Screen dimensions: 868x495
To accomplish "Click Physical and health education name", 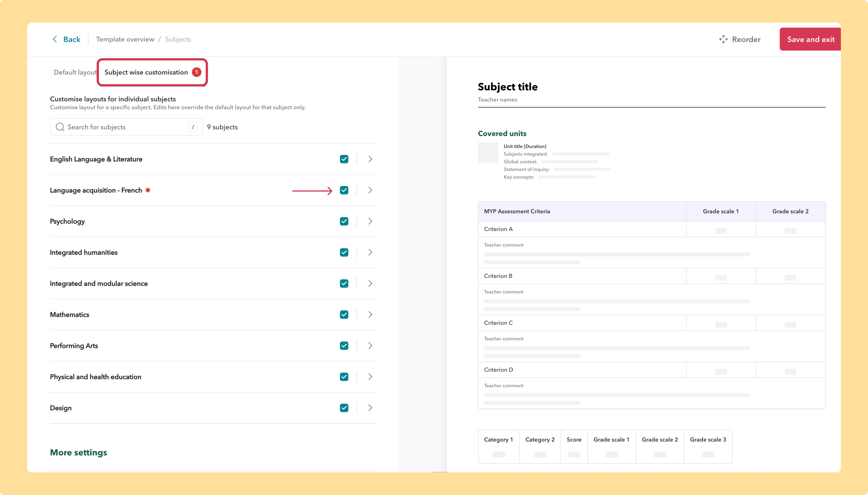I will [96, 377].
